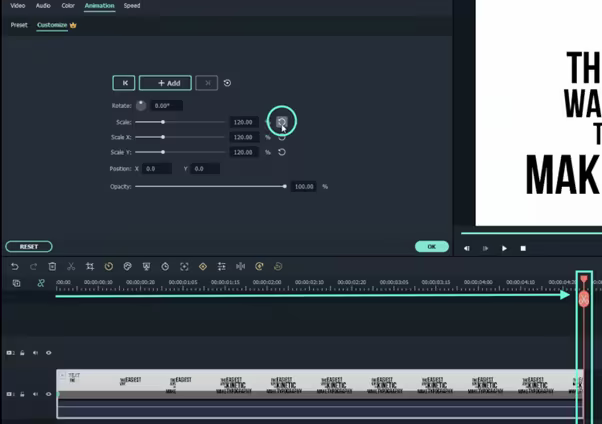Select the kinetic typography clip on track 1

coord(320,394)
